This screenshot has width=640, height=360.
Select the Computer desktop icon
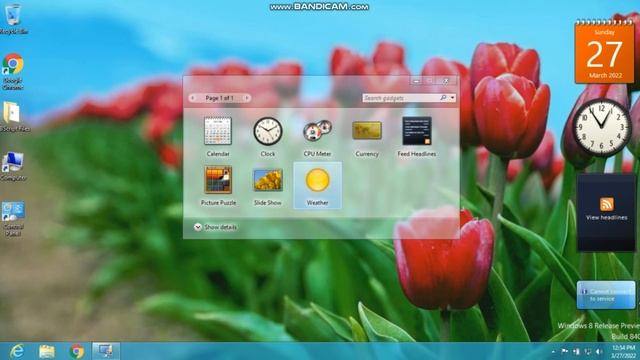click(13, 166)
